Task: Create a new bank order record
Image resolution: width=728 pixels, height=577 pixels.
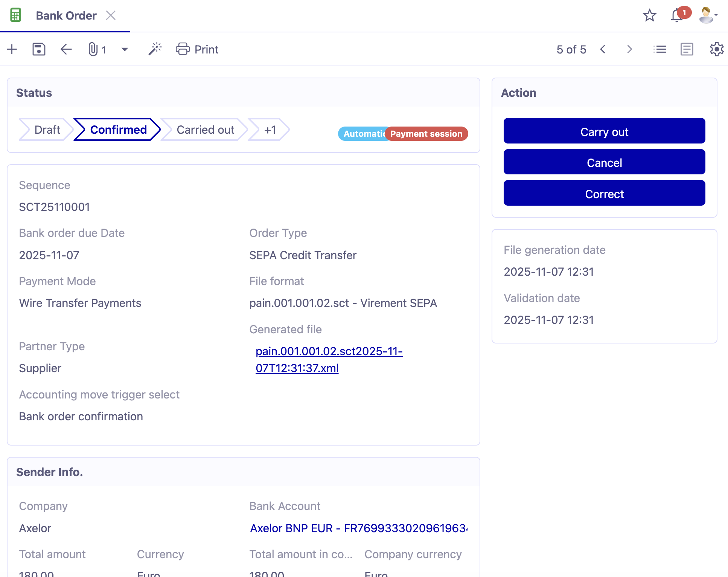Action: point(12,49)
